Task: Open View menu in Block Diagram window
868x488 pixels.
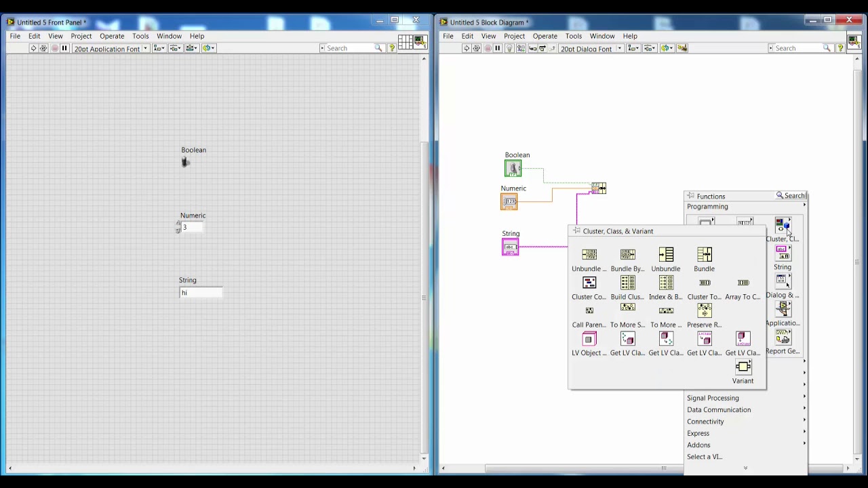Action: tap(488, 36)
